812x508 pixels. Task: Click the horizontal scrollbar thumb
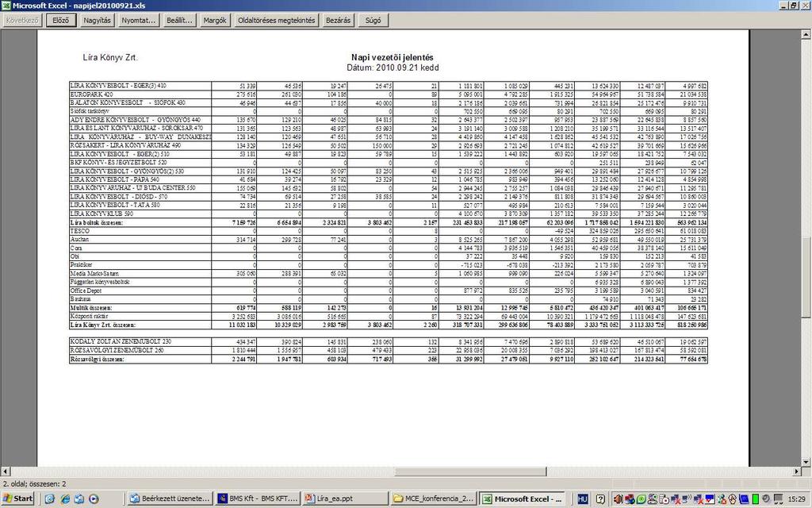(x=470, y=471)
